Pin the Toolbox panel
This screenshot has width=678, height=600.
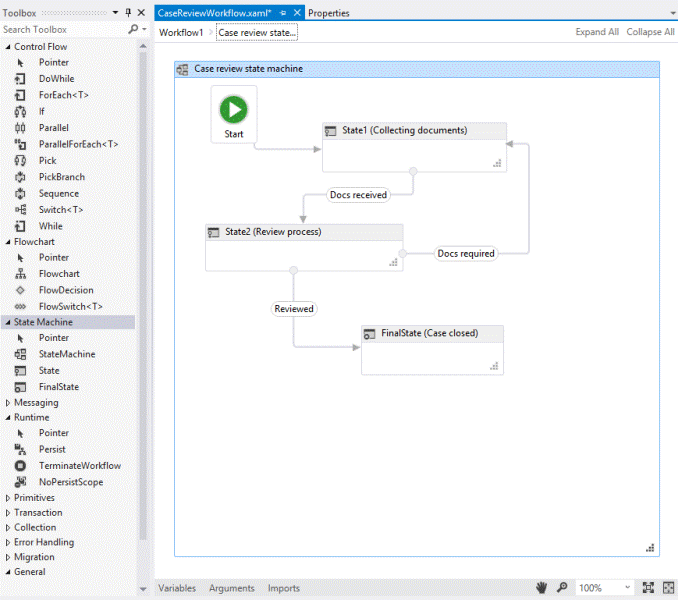click(x=128, y=13)
